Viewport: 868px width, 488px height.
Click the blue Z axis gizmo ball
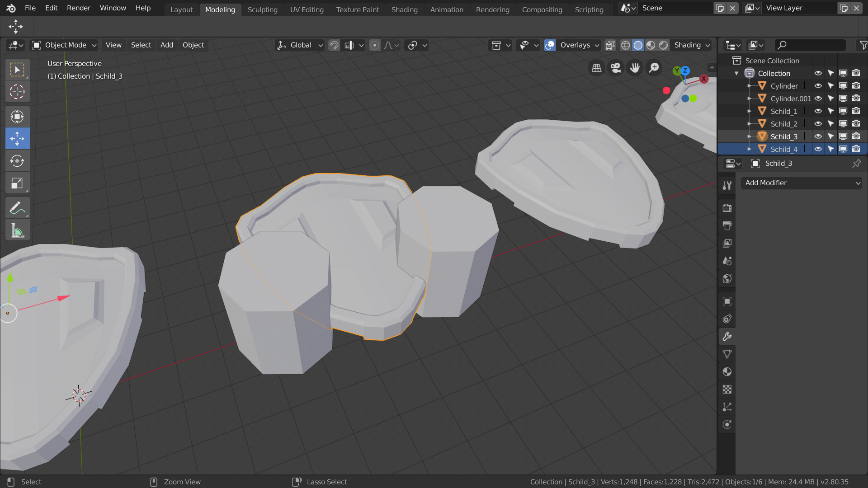click(x=685, y=71)
